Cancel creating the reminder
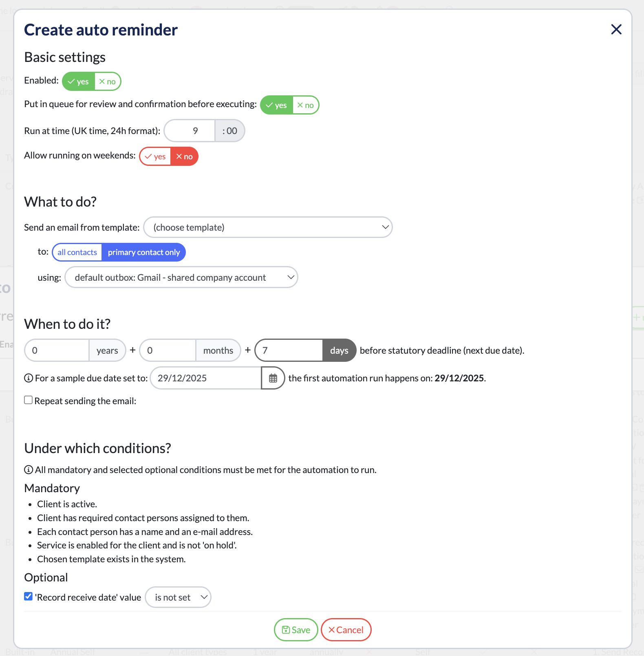Screen dimensions: 644x656 [346, 630]
